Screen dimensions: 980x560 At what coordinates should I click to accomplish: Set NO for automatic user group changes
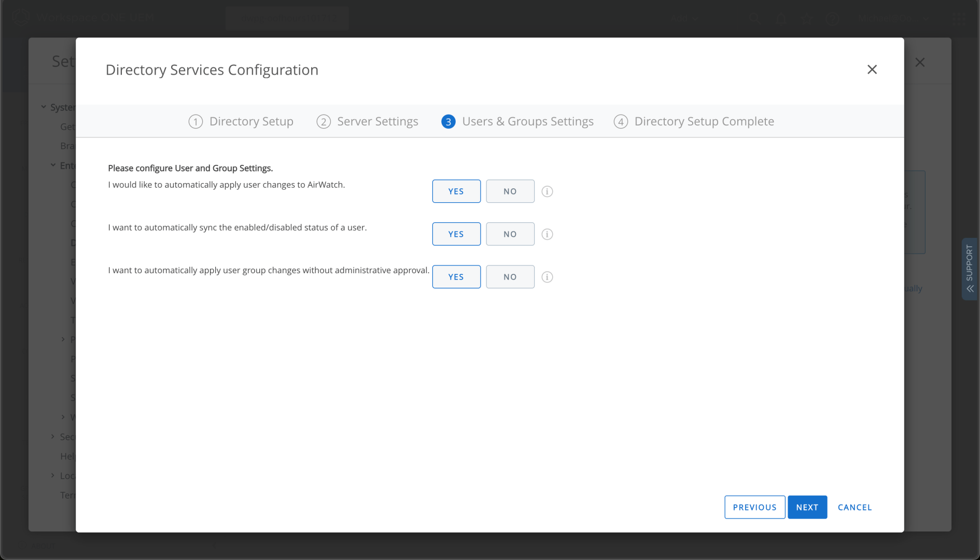[x=510, y=277]
